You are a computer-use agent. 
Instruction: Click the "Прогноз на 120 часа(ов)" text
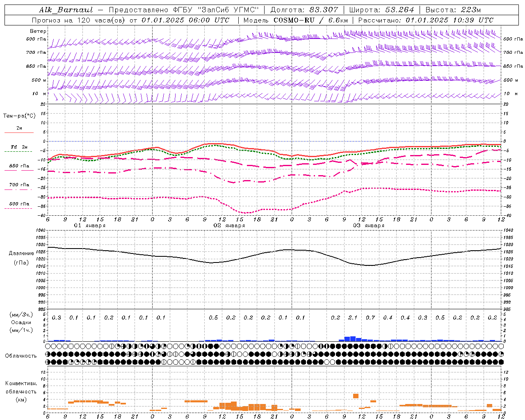[79, 20]
